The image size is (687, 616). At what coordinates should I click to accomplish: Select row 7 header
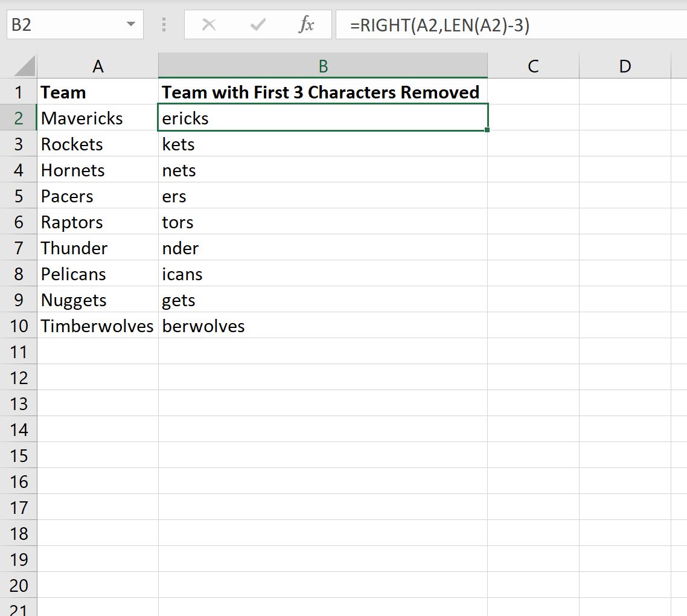[x=18, y=248]
